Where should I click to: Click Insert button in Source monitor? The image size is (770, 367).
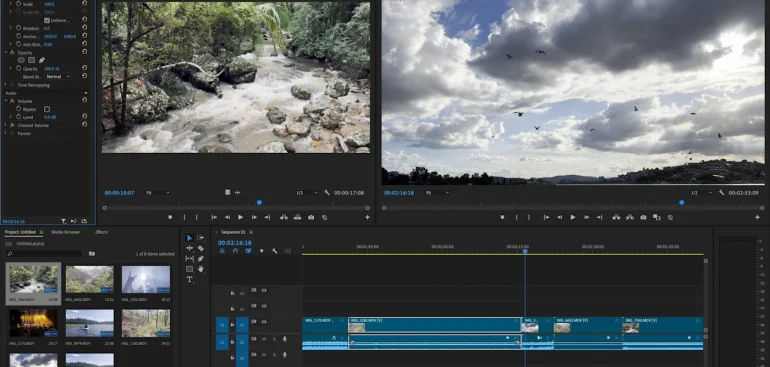(x=284, y=217)
